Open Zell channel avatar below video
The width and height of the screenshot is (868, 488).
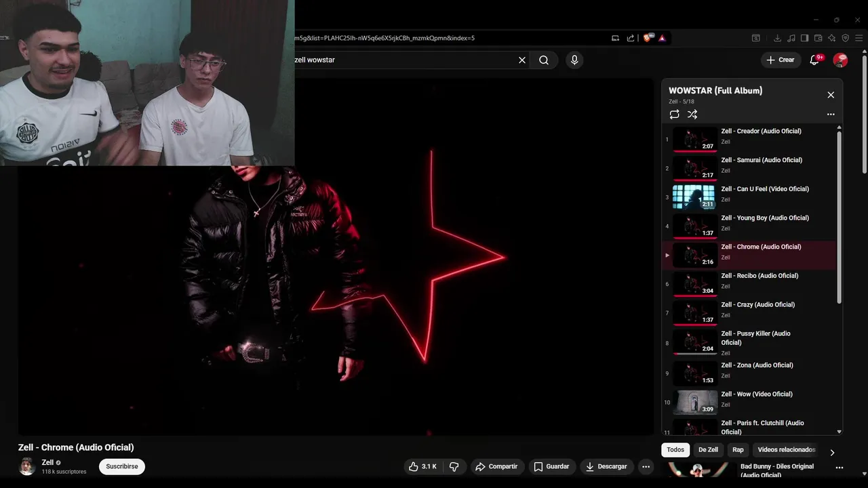[x=27, y=466]
